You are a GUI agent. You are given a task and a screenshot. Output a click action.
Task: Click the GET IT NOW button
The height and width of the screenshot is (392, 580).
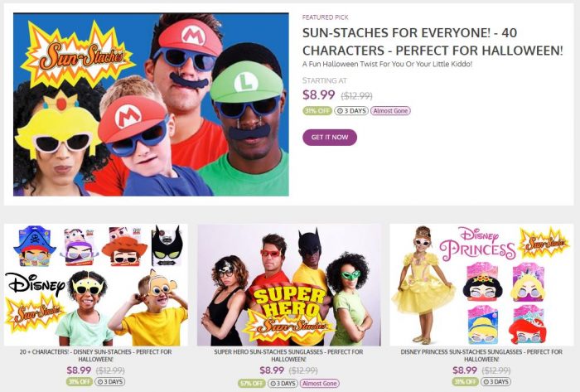click(330, 137)
